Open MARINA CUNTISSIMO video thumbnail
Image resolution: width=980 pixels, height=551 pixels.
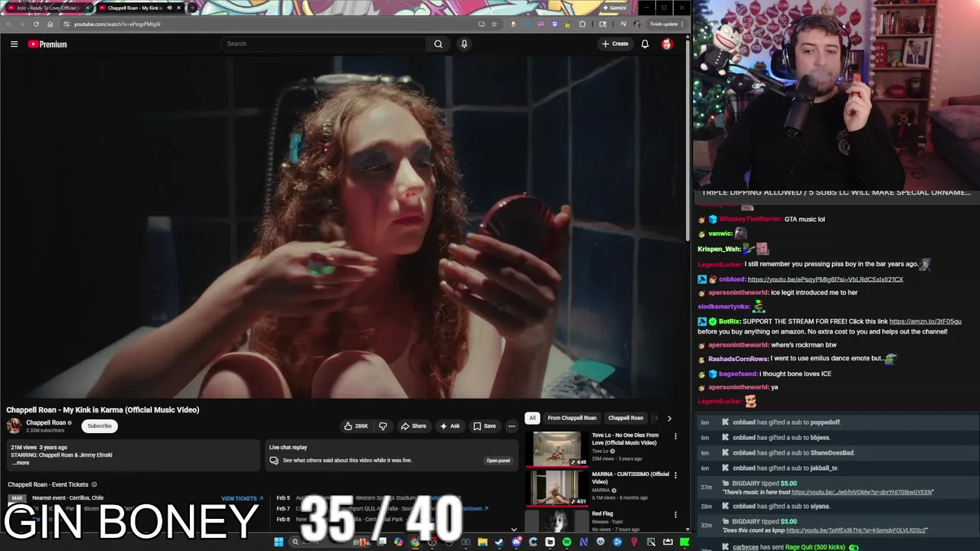[557, 487]
